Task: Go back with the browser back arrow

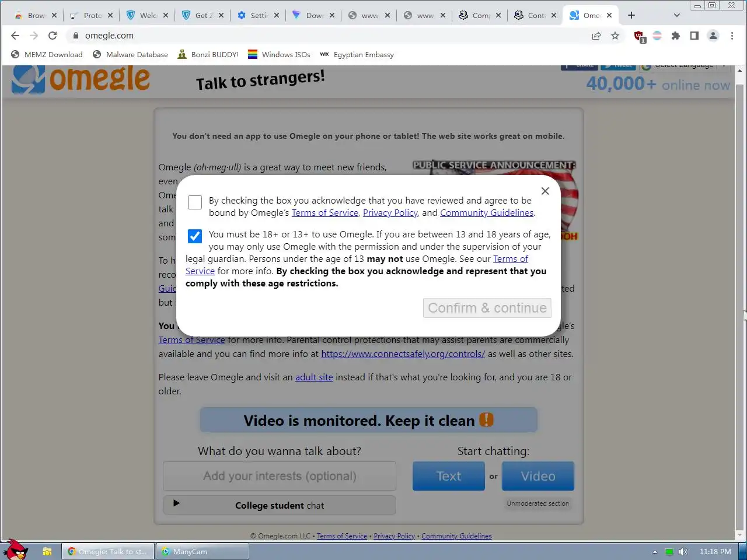Action: (x=15, y=36)
